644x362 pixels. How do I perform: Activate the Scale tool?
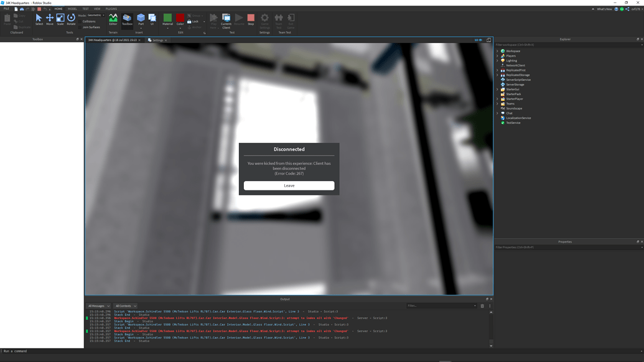[x=60, y=21]
